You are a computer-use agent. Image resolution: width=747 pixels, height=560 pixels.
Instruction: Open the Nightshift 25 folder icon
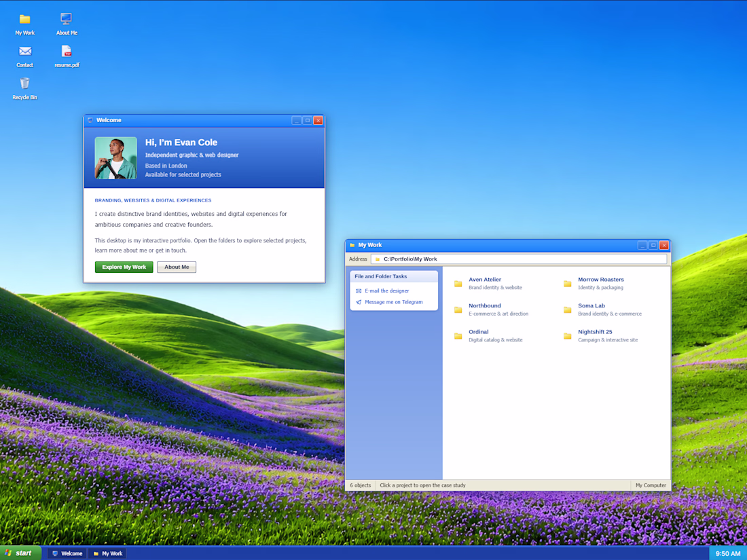click(x=568, y=336)
